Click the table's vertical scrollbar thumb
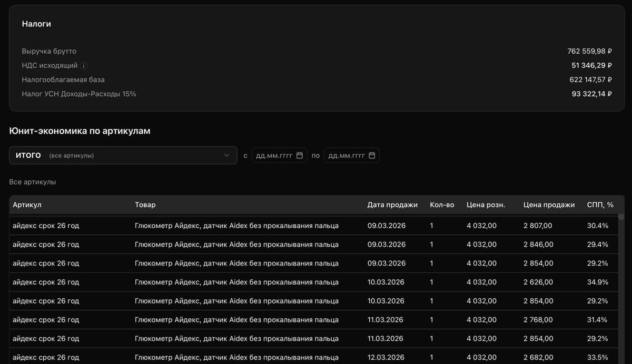 [621, 217]
